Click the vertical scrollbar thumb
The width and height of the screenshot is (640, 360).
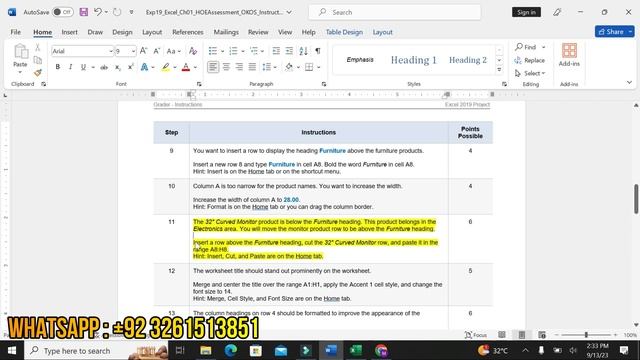(x=636, y=198)
